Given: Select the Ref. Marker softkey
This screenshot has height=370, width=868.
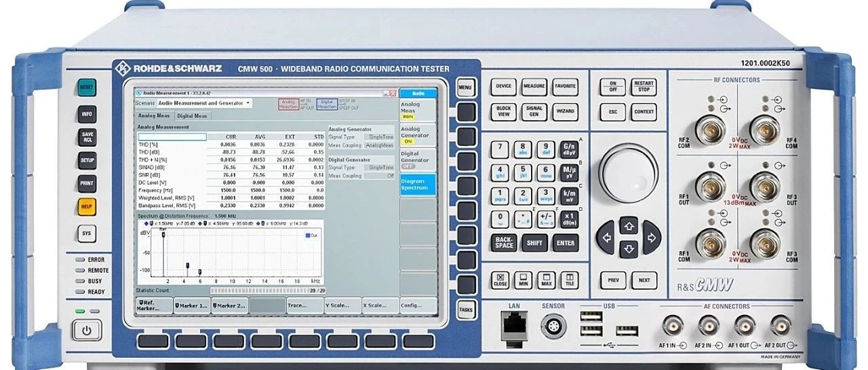Looking at the screenshot, I should coord(153,306).
